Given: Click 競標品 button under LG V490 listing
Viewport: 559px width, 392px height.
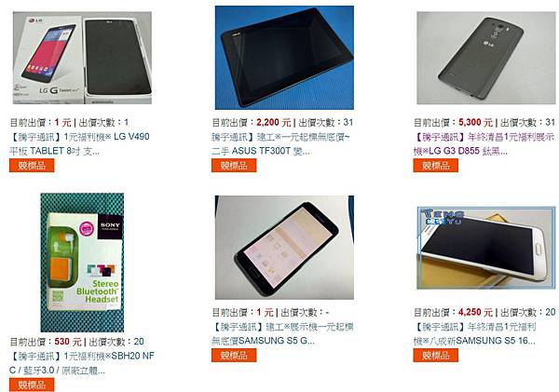Looking at the screenshot, I should click(32, 166).
